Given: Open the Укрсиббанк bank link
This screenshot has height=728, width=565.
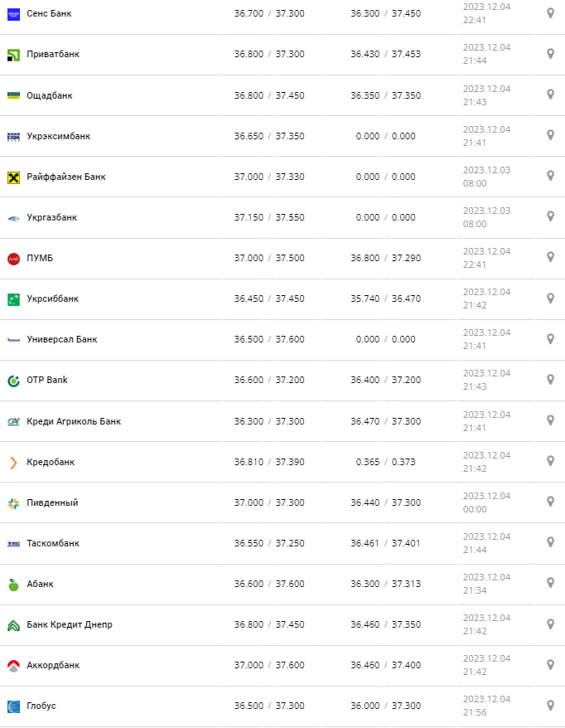Looking at the screenshot, I should tap(52, 298).
